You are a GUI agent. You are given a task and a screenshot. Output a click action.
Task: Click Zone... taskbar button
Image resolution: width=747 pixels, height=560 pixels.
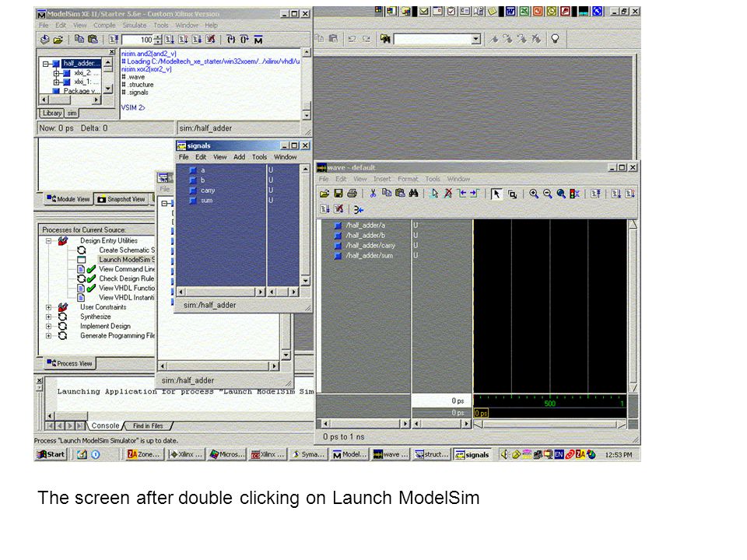[143, 454]
